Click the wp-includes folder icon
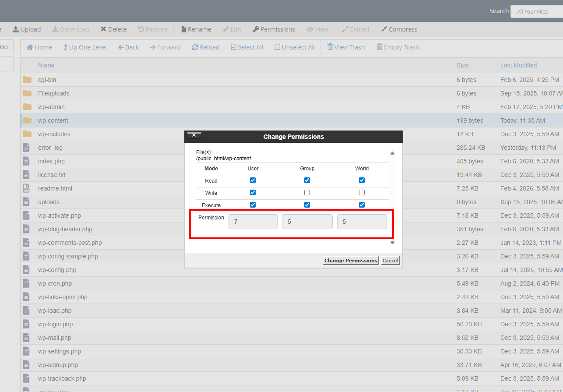Viewport: 563px width, 392px height. 27,134
